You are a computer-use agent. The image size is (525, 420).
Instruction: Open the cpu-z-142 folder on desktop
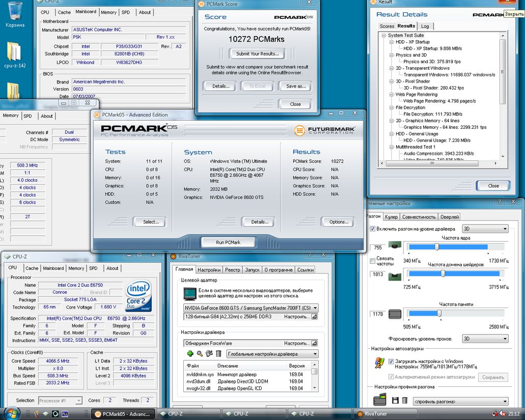(x=15, y=55)
